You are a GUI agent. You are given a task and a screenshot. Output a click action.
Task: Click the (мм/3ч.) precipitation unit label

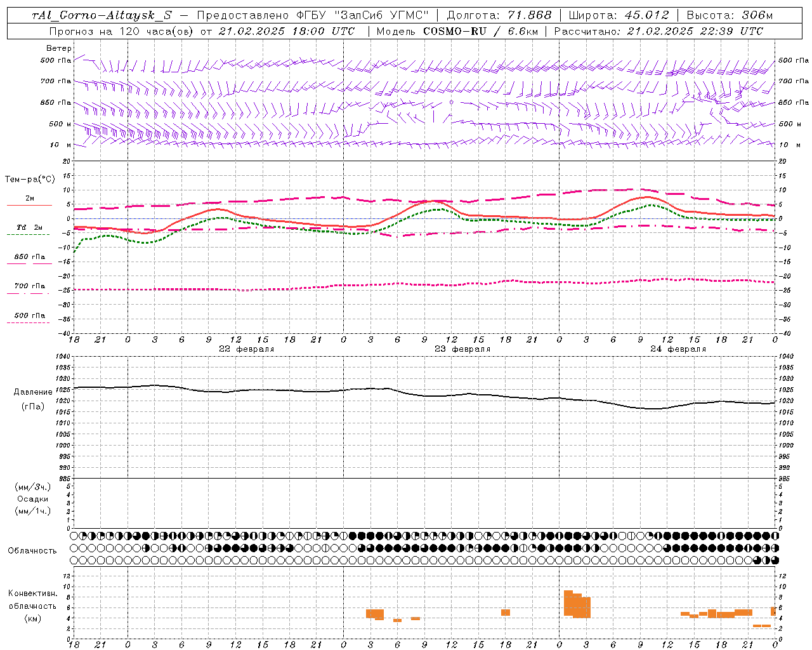tap(33, 487)
